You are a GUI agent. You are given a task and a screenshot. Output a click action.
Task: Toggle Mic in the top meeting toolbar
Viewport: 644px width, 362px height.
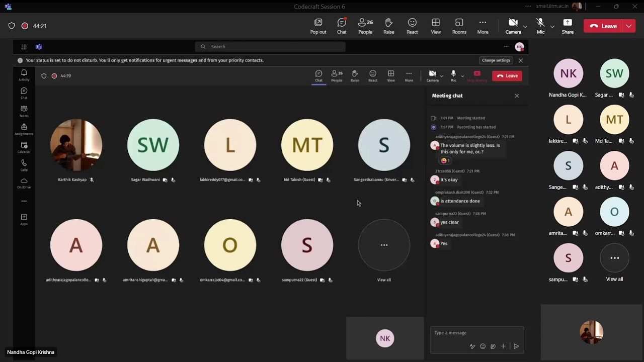point(540,26)
